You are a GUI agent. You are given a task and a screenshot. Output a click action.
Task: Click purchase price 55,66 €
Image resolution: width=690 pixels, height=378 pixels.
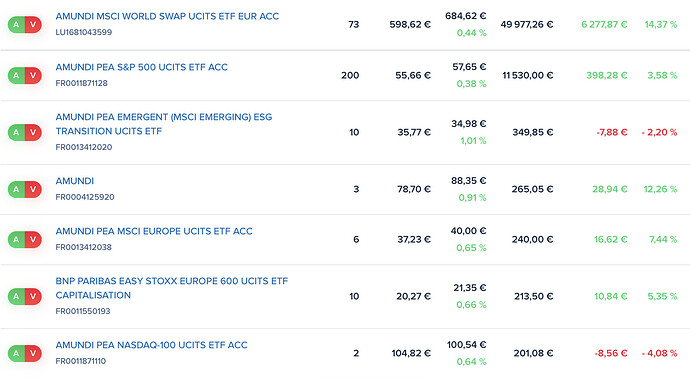[413, 75]
